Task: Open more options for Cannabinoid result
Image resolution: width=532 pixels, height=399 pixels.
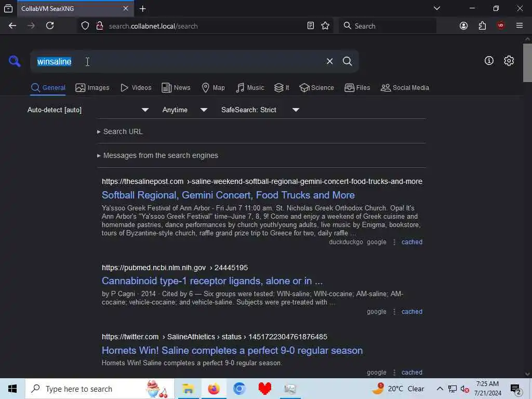Action: (394, 312)
